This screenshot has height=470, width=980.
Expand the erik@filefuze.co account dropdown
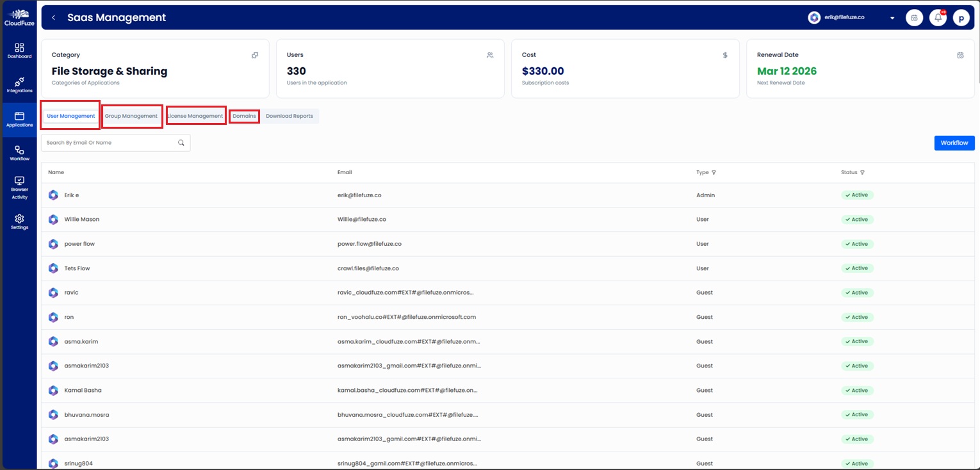892,18
